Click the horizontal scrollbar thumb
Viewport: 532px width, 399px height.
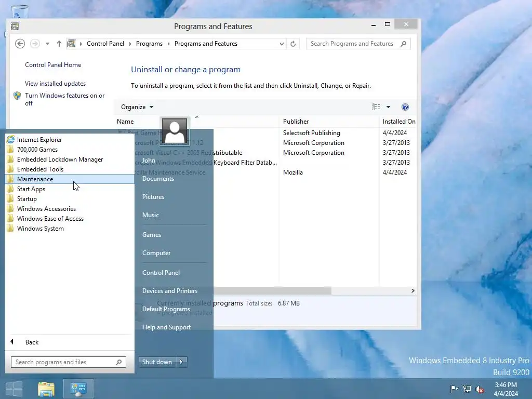272,291
